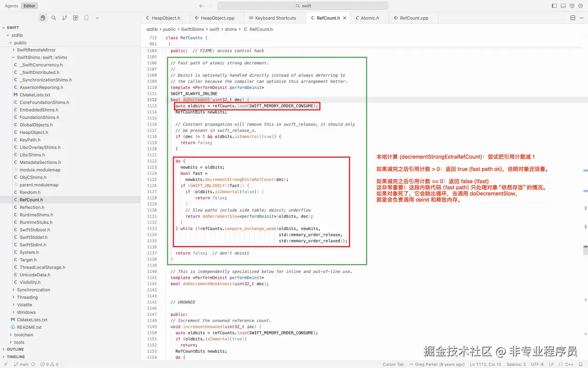Open the Extensions view icon
Screen dimensions: 588x368
(x=75, y=18)
